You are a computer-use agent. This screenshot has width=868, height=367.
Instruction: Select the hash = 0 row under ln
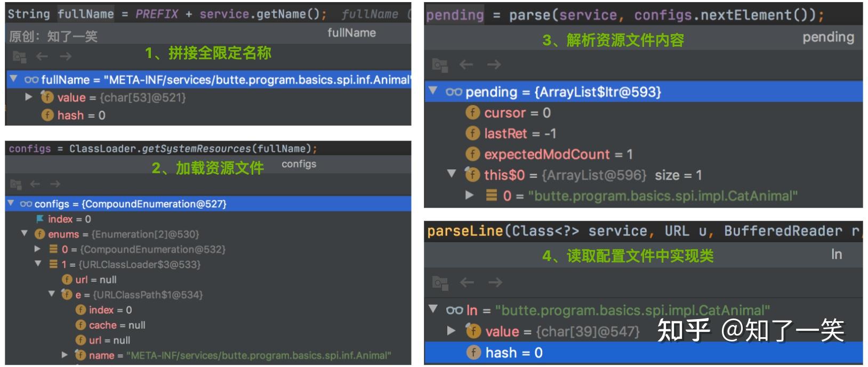click(513, 353)
